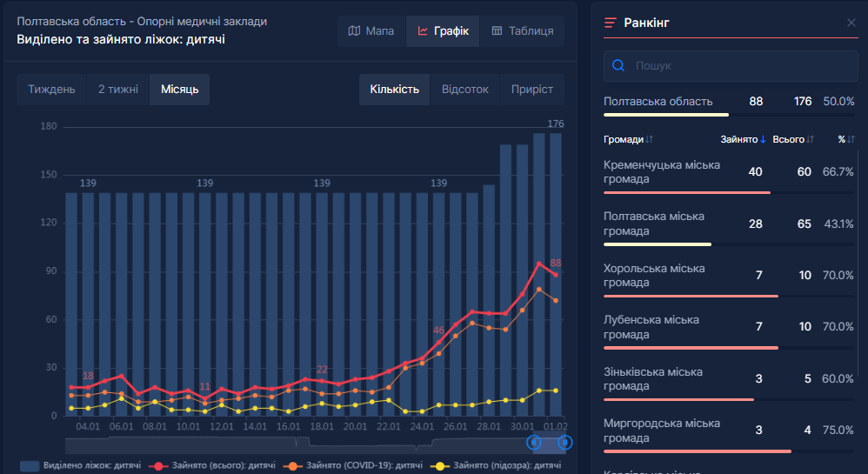Toggle Виділено ліжок: дитячі legend series
868x474 pixels.
81,465
